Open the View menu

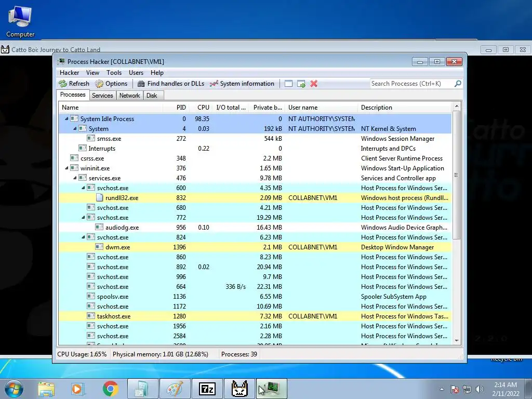(92, 73)
